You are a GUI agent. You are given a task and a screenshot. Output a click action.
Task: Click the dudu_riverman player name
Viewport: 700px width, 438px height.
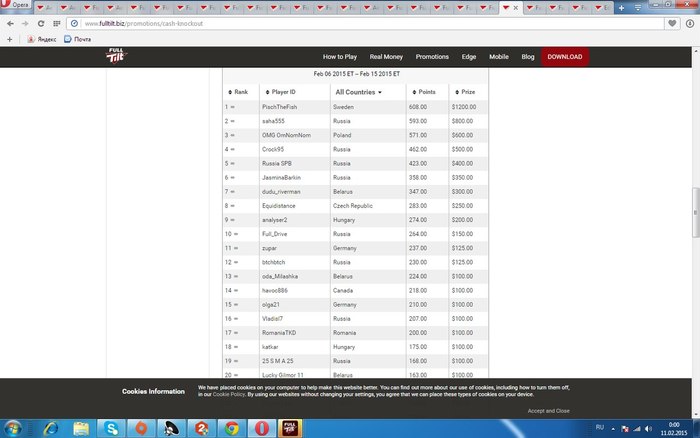[x=281, y=192]
